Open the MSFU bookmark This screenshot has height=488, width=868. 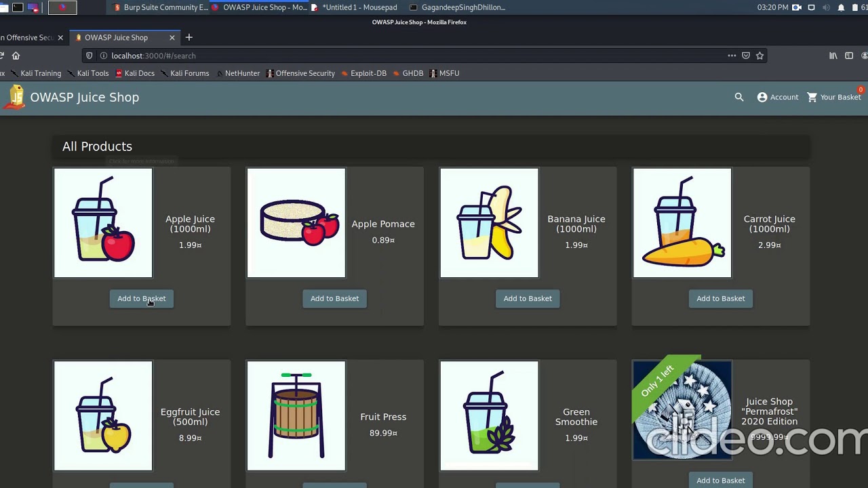pos(445,73)
